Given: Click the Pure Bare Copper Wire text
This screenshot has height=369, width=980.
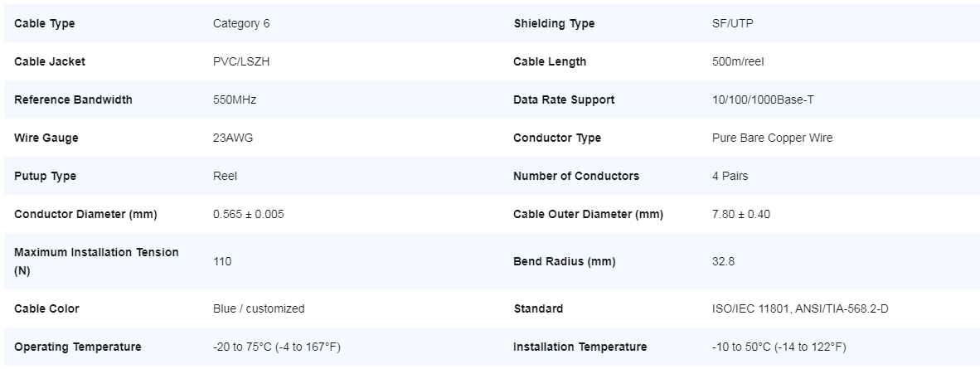Looking at the screenshot, I should point(772,138).
